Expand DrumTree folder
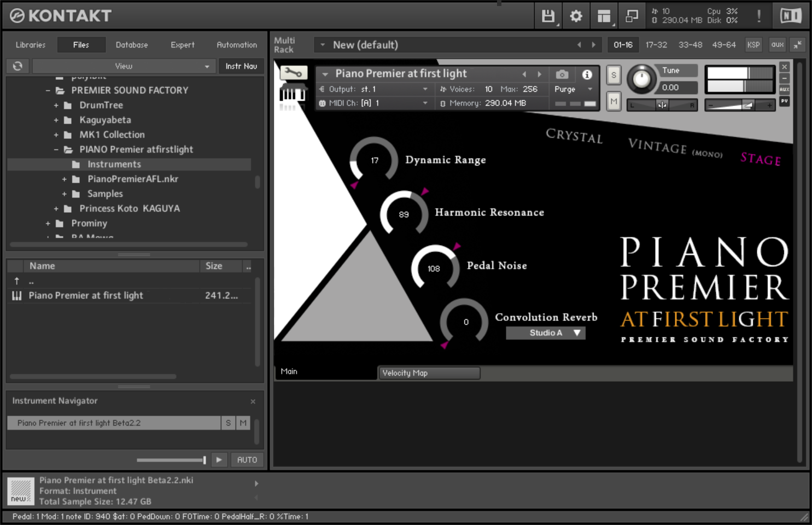This screenshot has height=525, width=812. (56, 105)
